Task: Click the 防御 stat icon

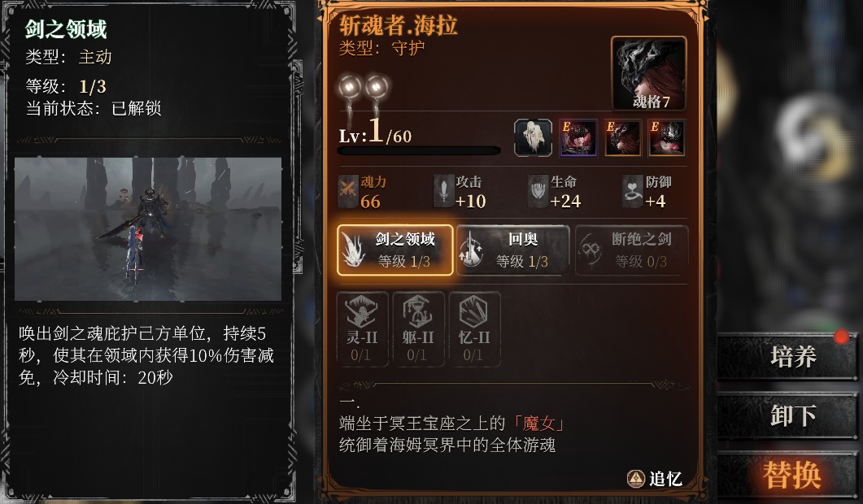Action: (632, 192)
